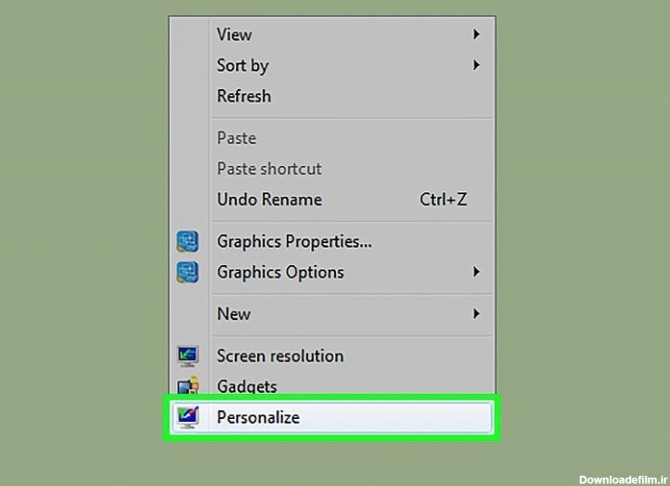The height and width of the screenshot is (486, 670).
Task: Click the Graphics Options icon
Action: [187, 272]
